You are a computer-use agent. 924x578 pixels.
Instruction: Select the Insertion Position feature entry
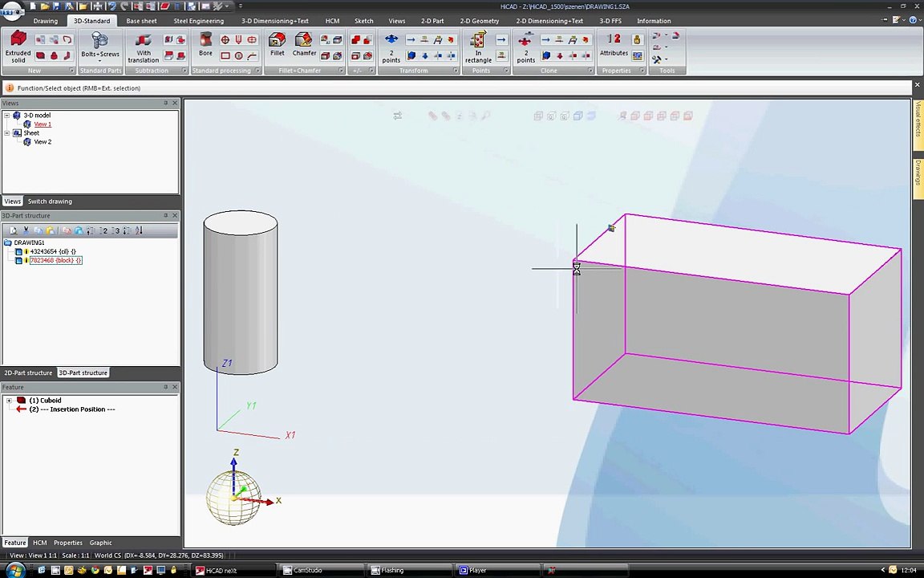72,409
